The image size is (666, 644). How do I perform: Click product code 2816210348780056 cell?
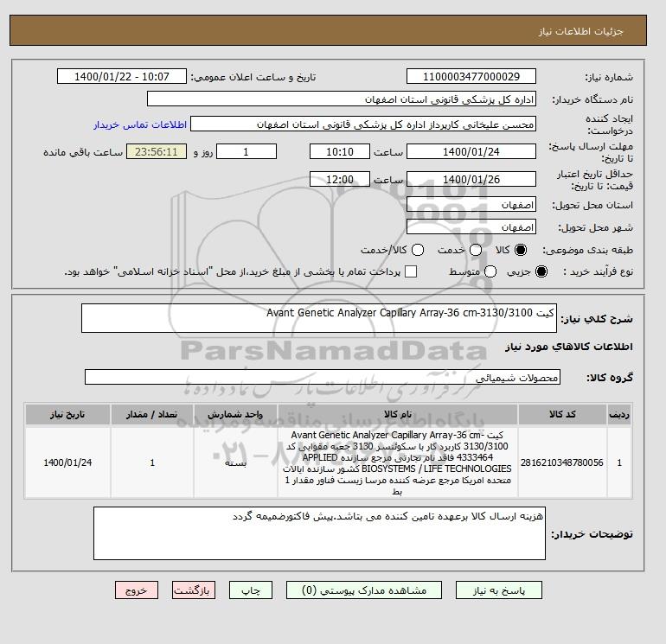pyautogui.click(x=562, y=462)
